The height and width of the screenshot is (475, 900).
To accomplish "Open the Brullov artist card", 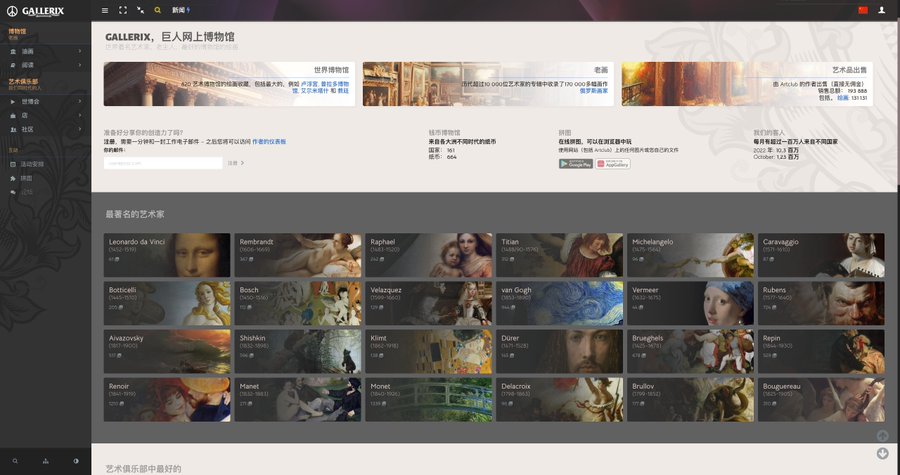I will pos(690,399).
